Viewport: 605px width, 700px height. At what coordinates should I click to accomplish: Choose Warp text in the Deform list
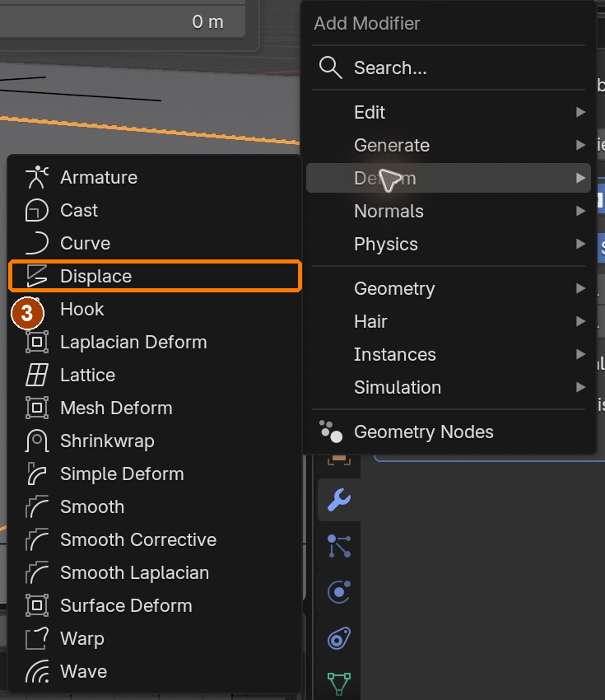pos(82,638)
